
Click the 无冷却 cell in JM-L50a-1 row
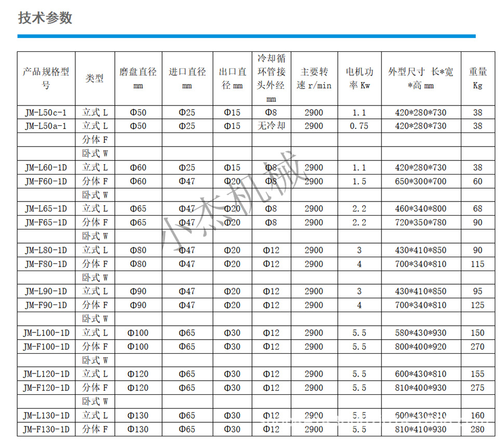point(271,126)
